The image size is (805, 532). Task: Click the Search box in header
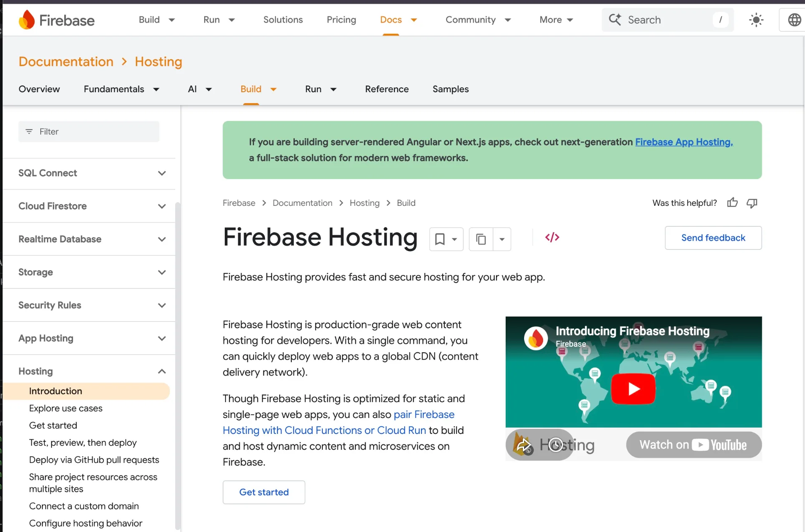coord(667,20)
